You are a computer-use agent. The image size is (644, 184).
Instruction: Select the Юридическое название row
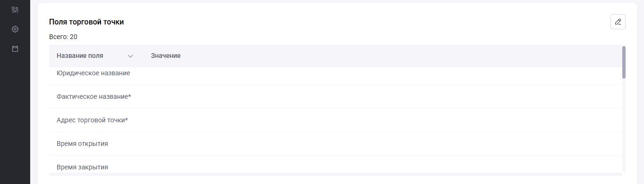pyautogui.click(x=335, y=76)
